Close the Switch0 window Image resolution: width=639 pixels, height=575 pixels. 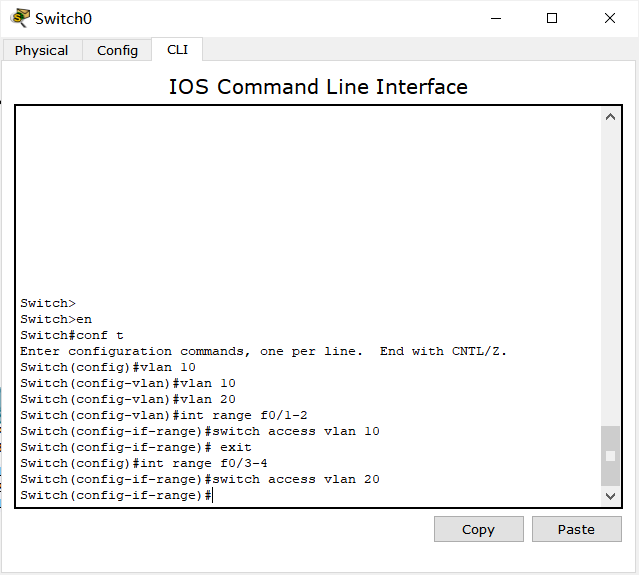609,18
